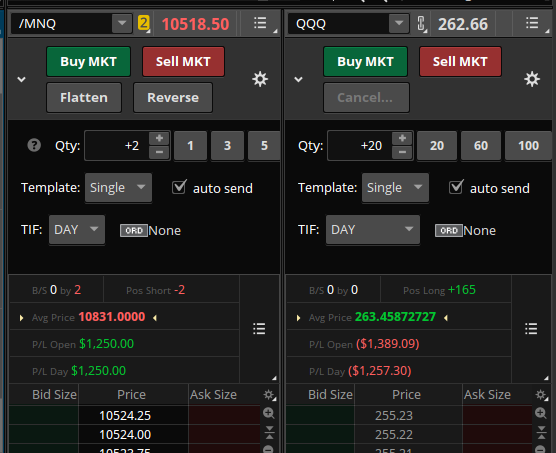
Task: Set QQQ quantity preset to 20
Action: 437,146
